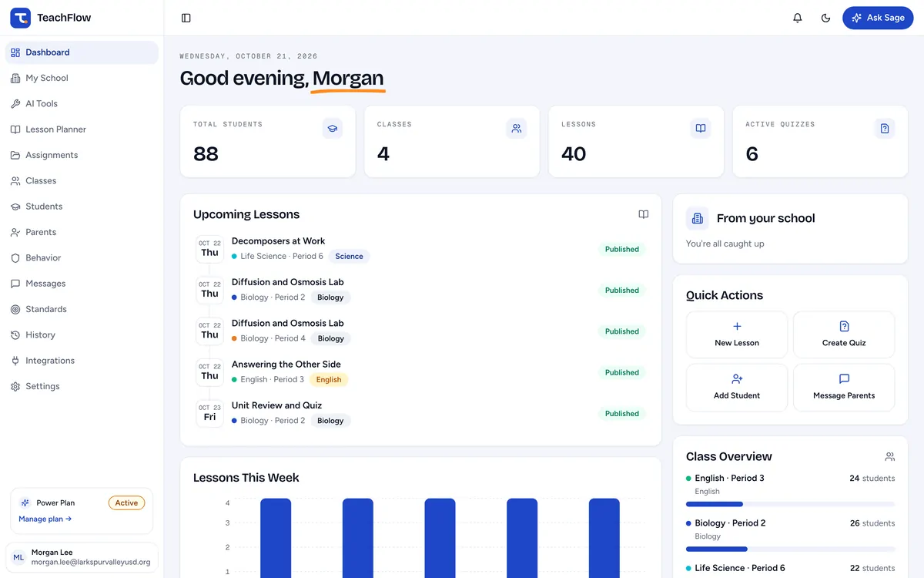Click the Create Quiz quick action
Image resolution: width=924 pixels, height=578 pixels.
(x=844, y=334)
